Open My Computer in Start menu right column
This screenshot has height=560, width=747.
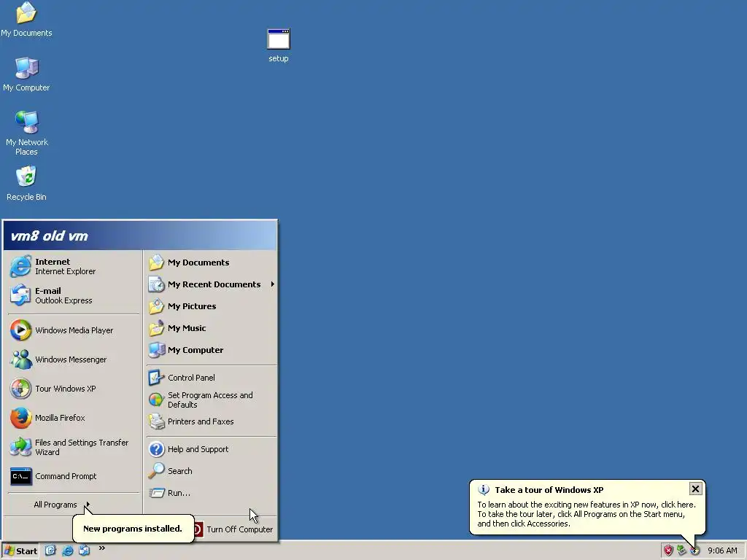pos(211,350)
